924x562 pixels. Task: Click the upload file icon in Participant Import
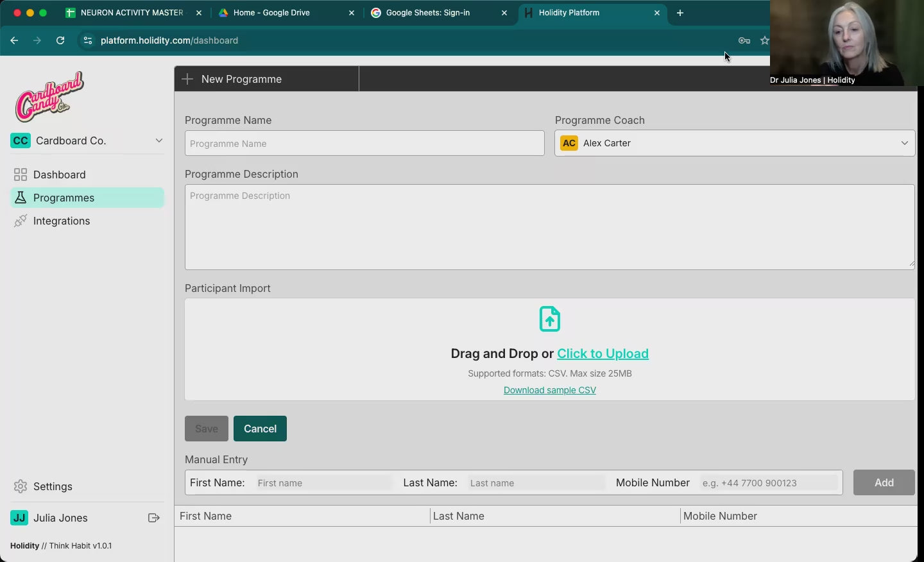click(x=550, y=319)
